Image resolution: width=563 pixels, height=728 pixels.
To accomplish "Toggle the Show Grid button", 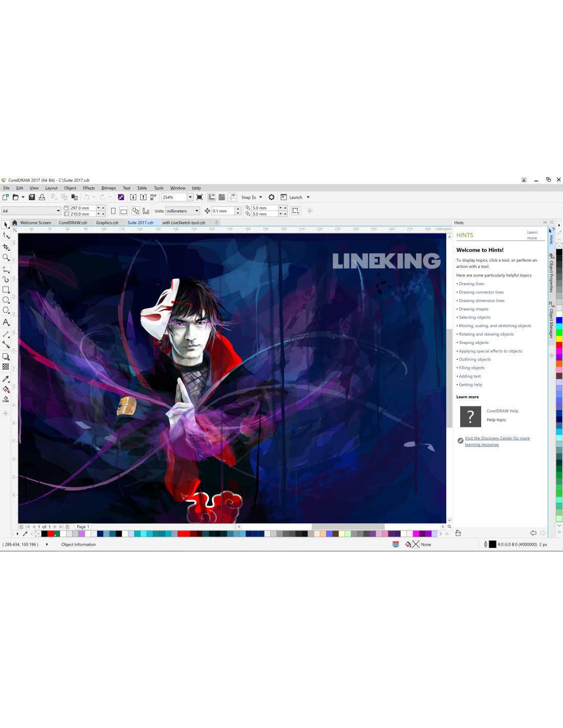I will (222, 197).
